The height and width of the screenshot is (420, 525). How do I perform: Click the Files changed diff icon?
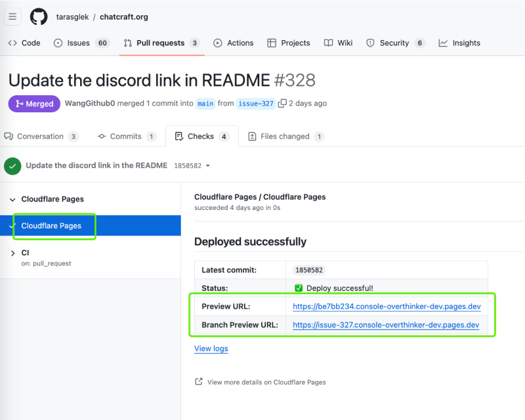[x=252, y=136]
